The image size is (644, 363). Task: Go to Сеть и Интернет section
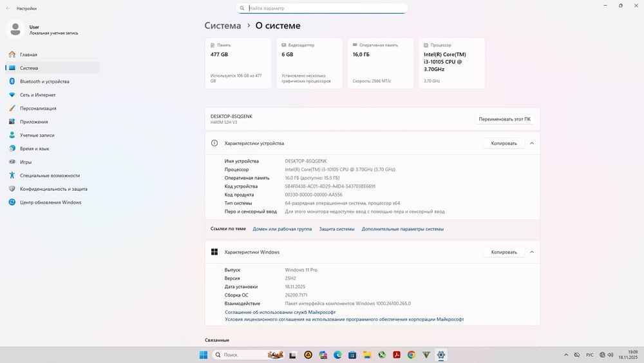(52, 95)
